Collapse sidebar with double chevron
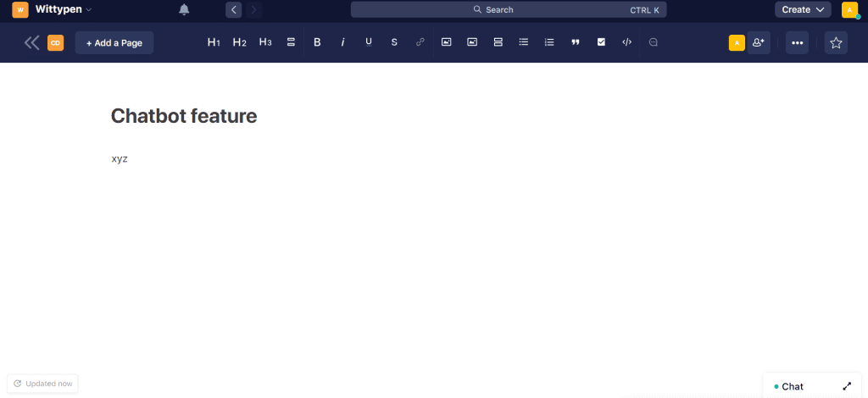The width and height of the screenshot is (868, 398). pos(32,43)
